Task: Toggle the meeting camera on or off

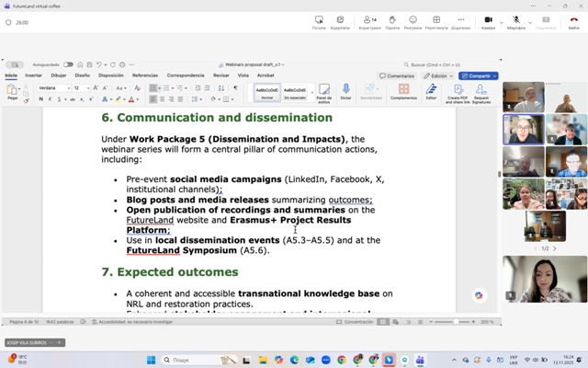Action: coord(487,19)
